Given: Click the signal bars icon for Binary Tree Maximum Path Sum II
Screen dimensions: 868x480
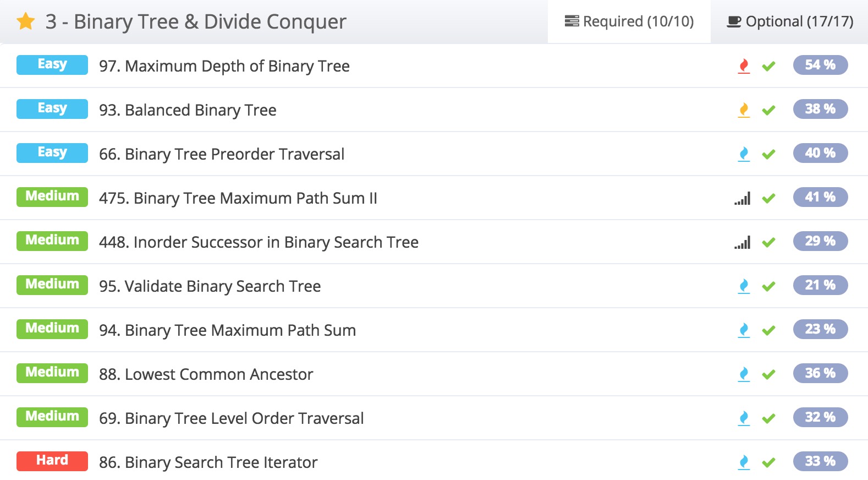Looking at the screenshot, I should 743,198.
